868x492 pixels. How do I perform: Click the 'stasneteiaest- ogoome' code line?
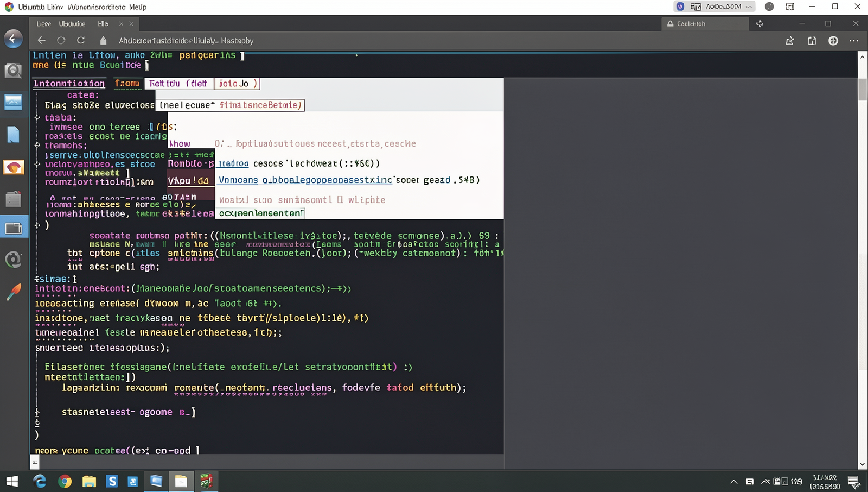point(129,412)
